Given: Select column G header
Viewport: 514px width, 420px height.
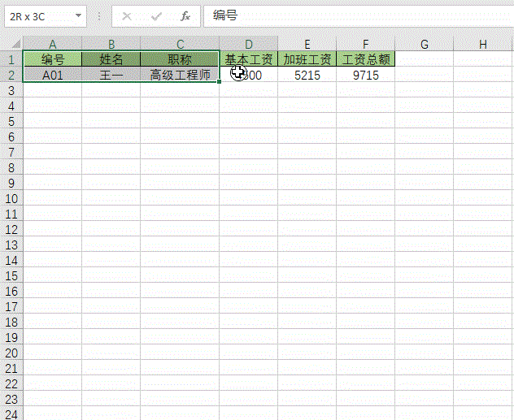Looking at the screenshot, I should [425, 44].
